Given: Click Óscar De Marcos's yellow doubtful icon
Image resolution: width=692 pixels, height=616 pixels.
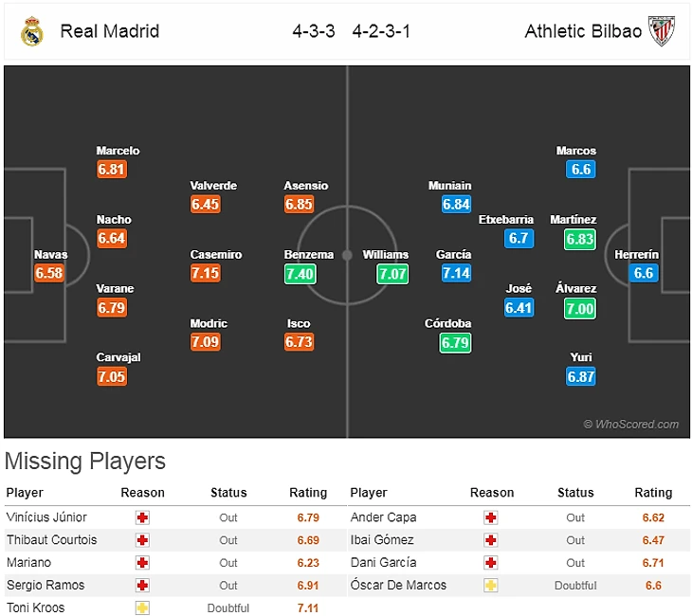Looking at the screenshot, I should [x=491, y=585].
